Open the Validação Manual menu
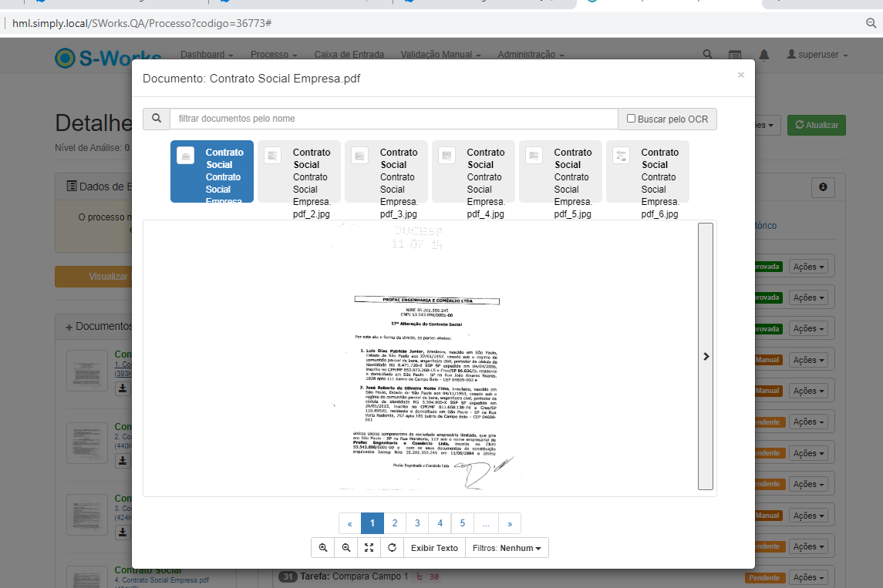 tap(441, 55)
